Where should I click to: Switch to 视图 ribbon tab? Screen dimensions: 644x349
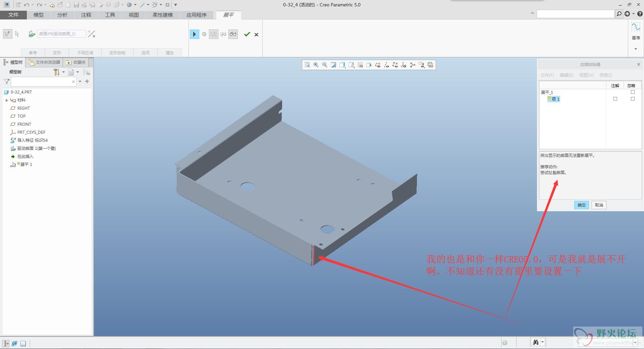pyautogui.click(x=134, y=15)
